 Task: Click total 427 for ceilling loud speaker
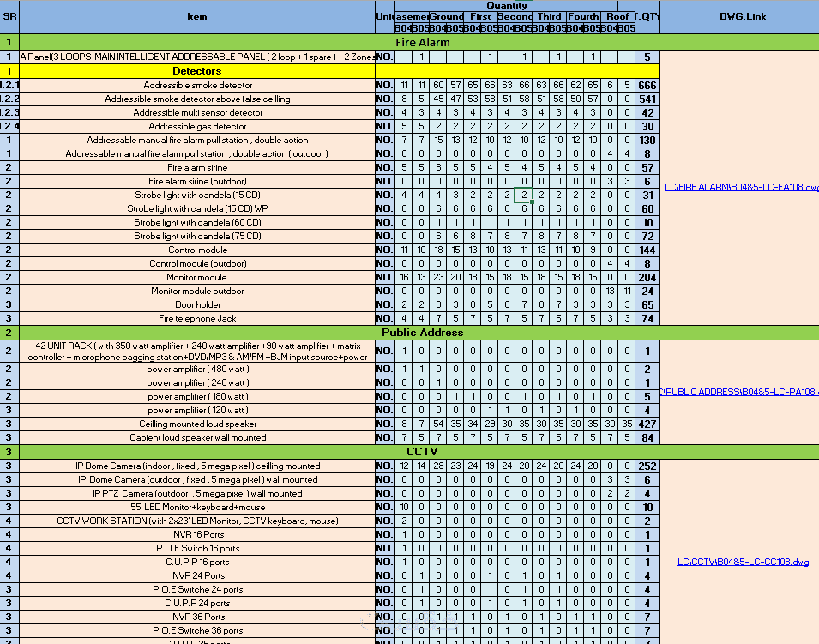[647, 424]
